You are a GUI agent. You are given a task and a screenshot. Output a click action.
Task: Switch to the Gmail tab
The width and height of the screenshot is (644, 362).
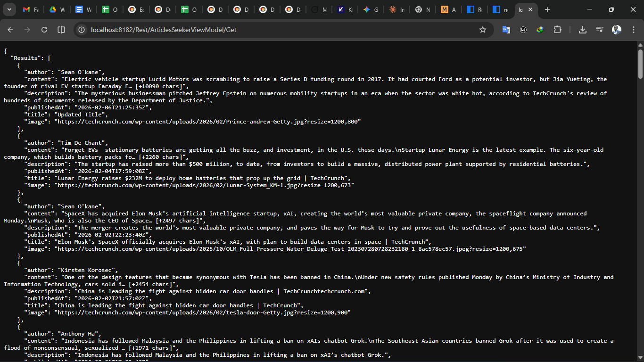click(31, 9)
